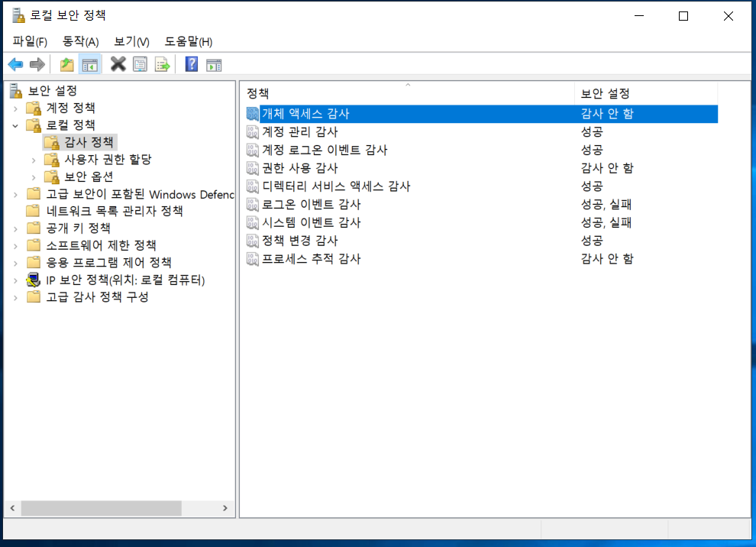This screenshot has width=756, height=547.
Task: Click the policy icon beside 권한 사용 감사
Action: [x=253, y=168]
